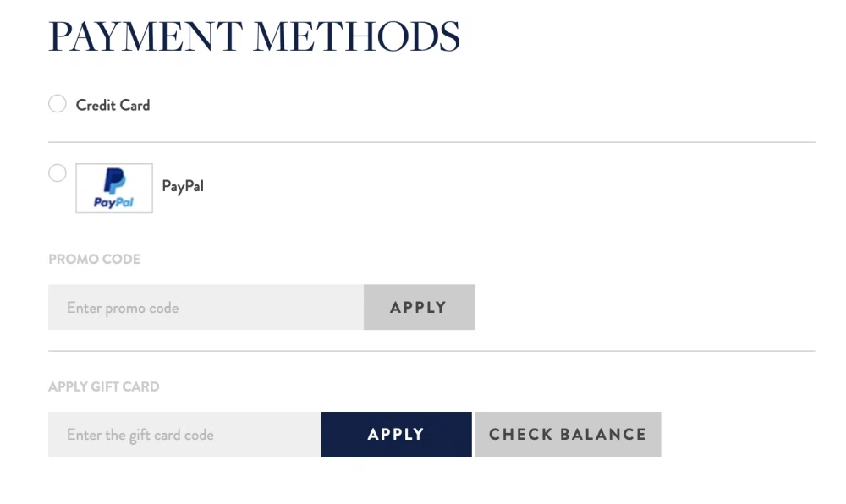Click the divider line below Credit Card

(x=431, y=142)
